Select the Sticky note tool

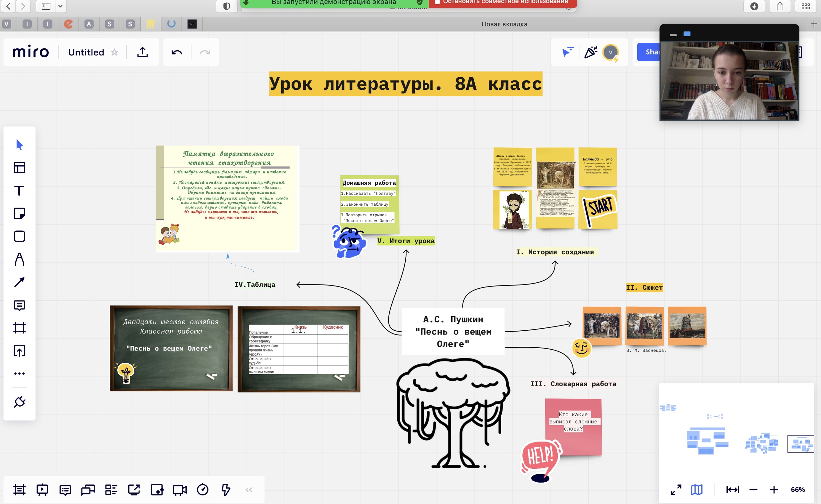point(19,213)
